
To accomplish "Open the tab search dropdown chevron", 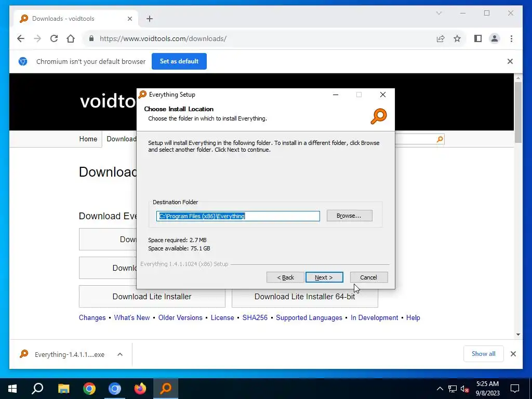I will click(x=438, y=13).
